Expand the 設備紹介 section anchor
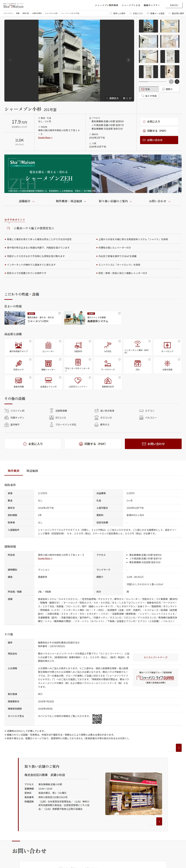Screen dimensions: 186x868 (27, 201)
